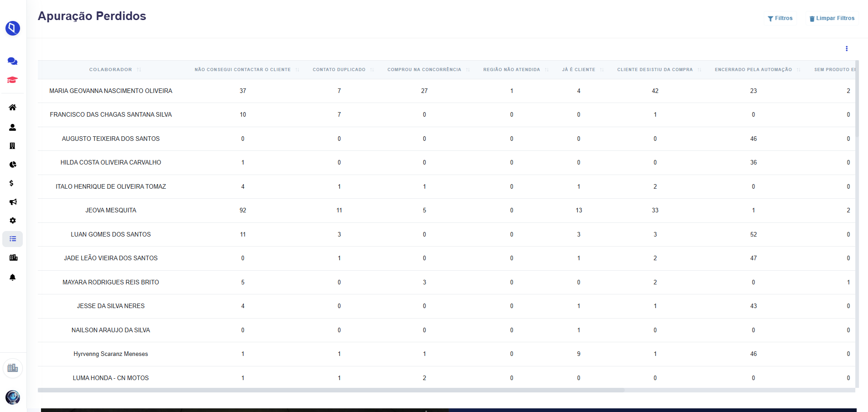
Task: Click value 92 in JEOVA MESQUITA row
Action: (x=243, y=211)
